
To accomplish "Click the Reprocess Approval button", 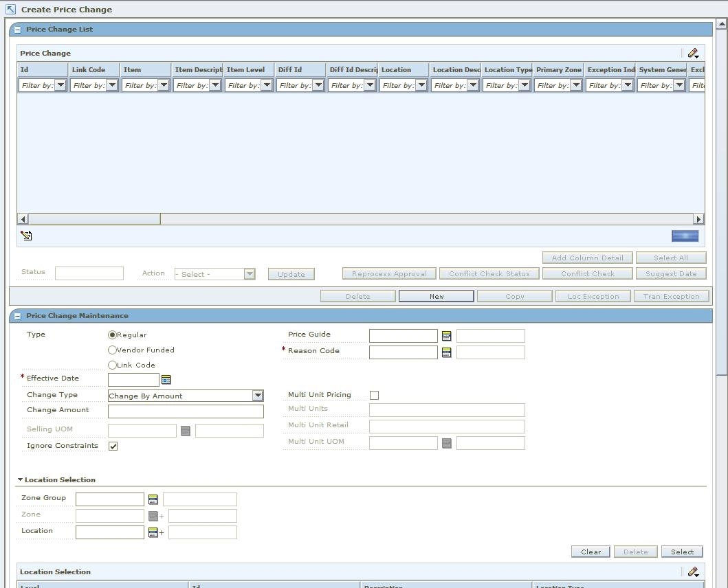I will pos(389,274).
